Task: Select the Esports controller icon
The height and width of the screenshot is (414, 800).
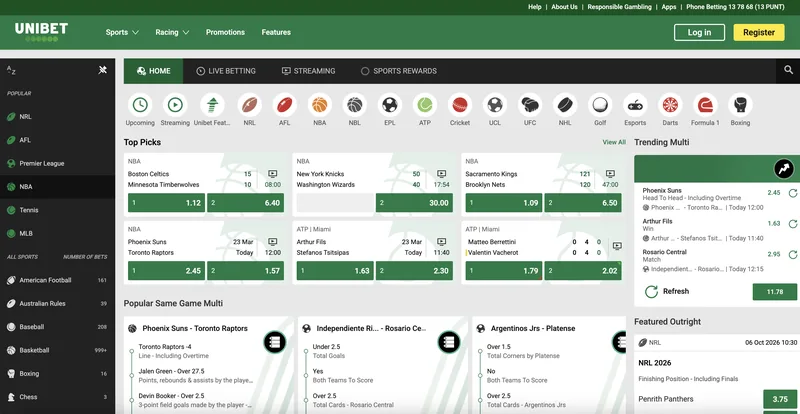Action: (x=635, y=105)
